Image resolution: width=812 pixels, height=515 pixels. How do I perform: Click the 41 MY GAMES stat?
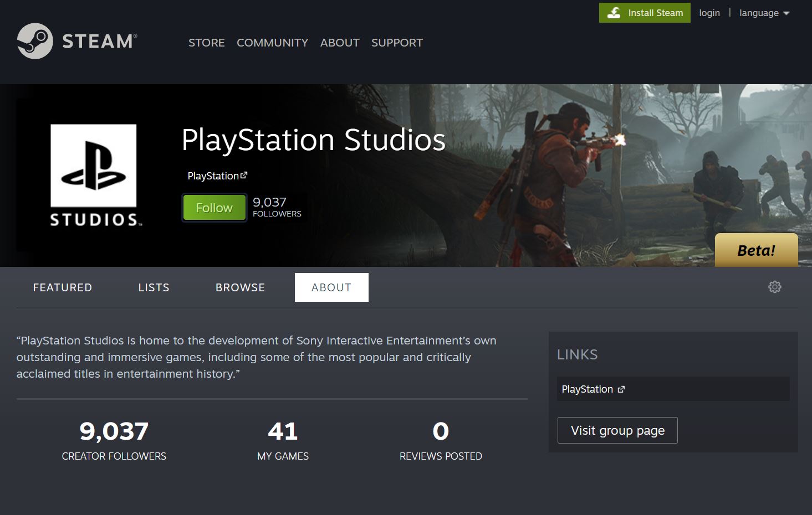tap(283, 441)
